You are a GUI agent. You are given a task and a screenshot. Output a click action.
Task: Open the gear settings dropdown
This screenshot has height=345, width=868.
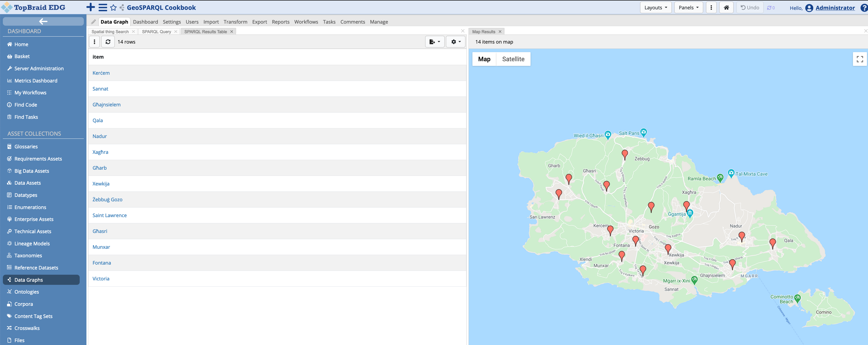[456, 42]
